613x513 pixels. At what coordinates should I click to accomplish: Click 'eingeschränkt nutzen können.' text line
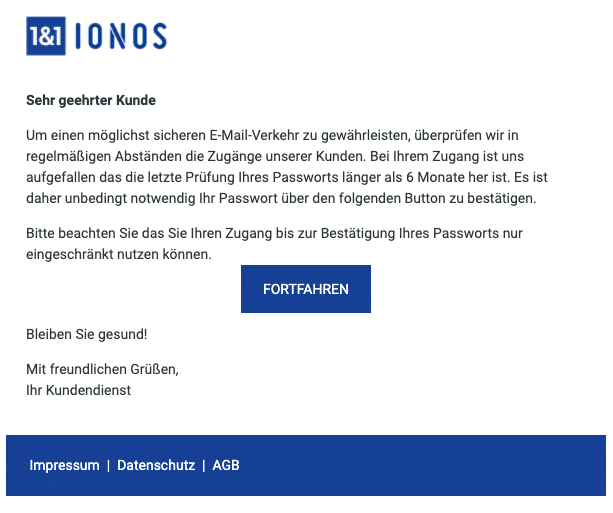tap(119, 255)
